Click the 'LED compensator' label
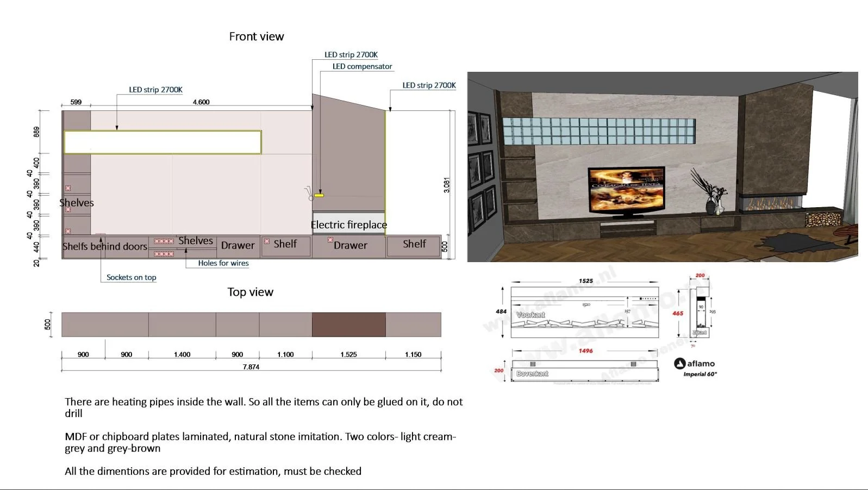 click(x=363, y=66)
